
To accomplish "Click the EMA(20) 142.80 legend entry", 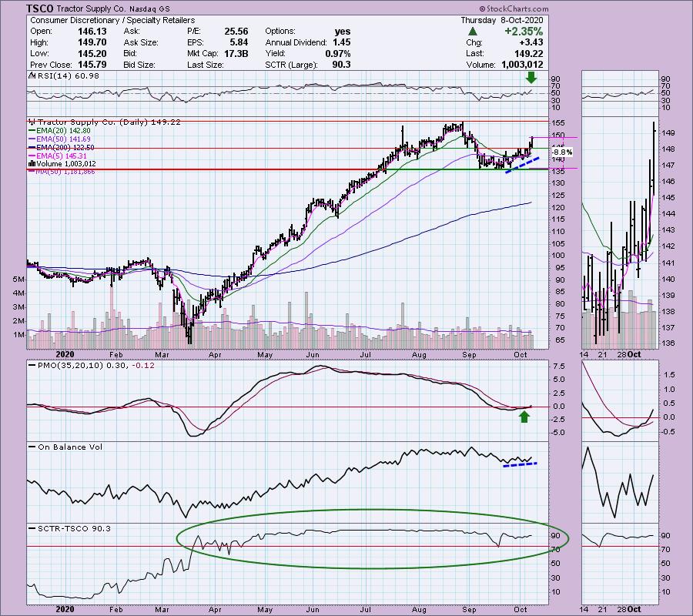I will click(59, 131).
